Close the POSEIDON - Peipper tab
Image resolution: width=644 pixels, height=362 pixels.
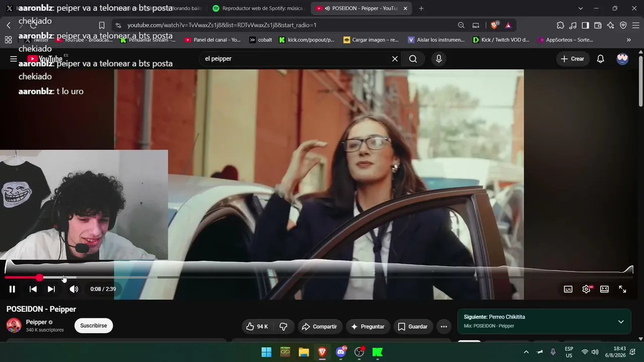coord(406,9)
